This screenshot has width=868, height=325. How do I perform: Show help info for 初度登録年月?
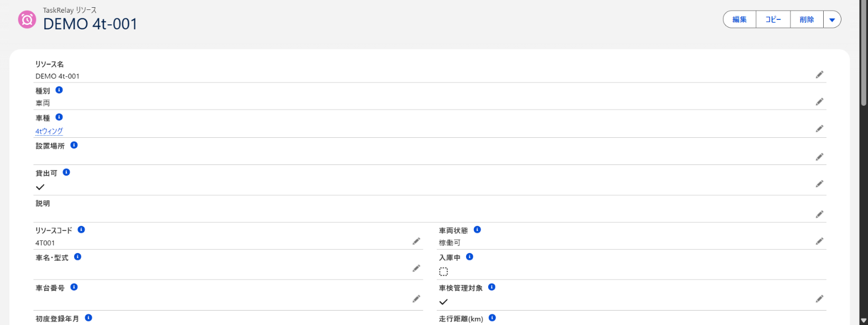pos(88,318)
